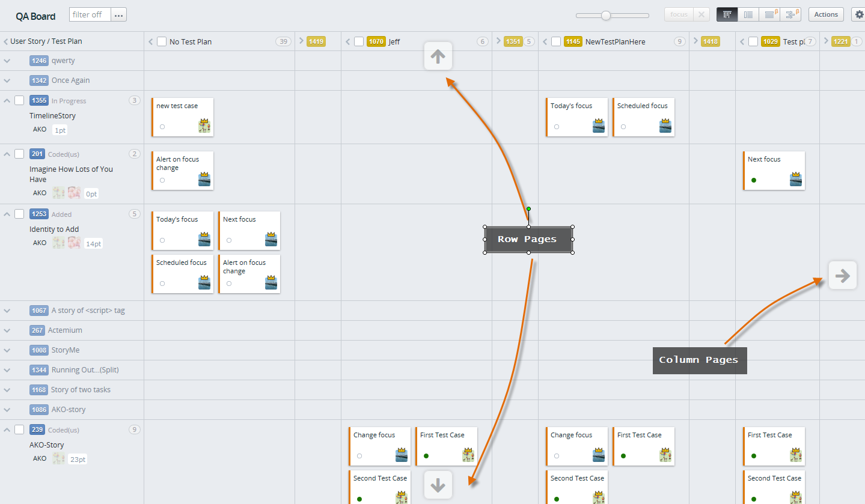Image resolution: width=865 pixels, height=504 pixels.
Task: Go to next column page right arrow
Action: (842, 276)
